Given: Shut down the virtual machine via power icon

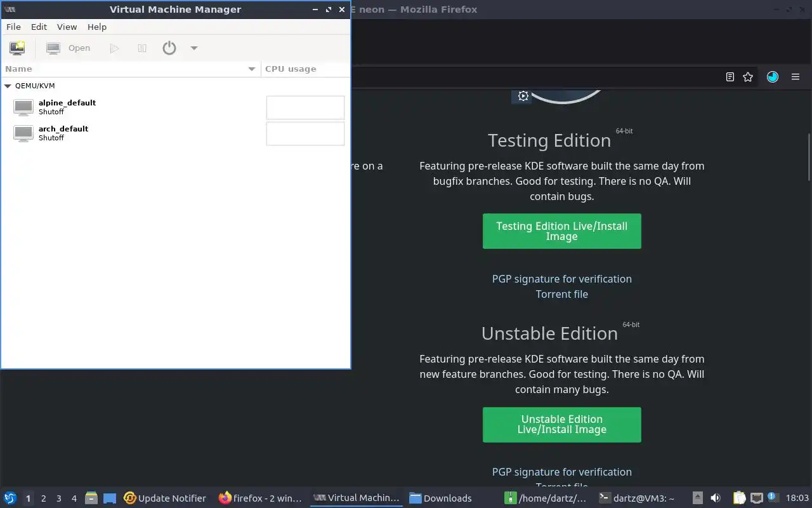Looking at the screenshot, I should (x=169, y=48).
